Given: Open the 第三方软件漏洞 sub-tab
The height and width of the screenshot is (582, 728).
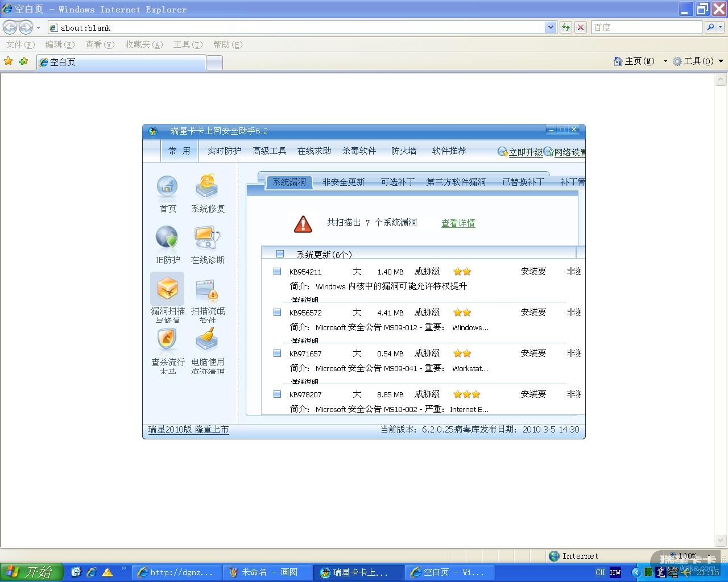Looking at the screenshot, I should coord(456,182).
